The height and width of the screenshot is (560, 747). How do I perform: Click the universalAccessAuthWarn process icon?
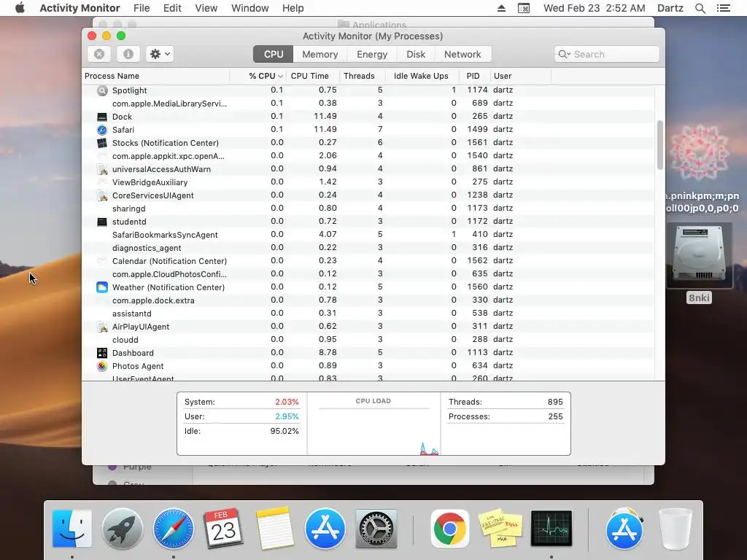(102, 169)
